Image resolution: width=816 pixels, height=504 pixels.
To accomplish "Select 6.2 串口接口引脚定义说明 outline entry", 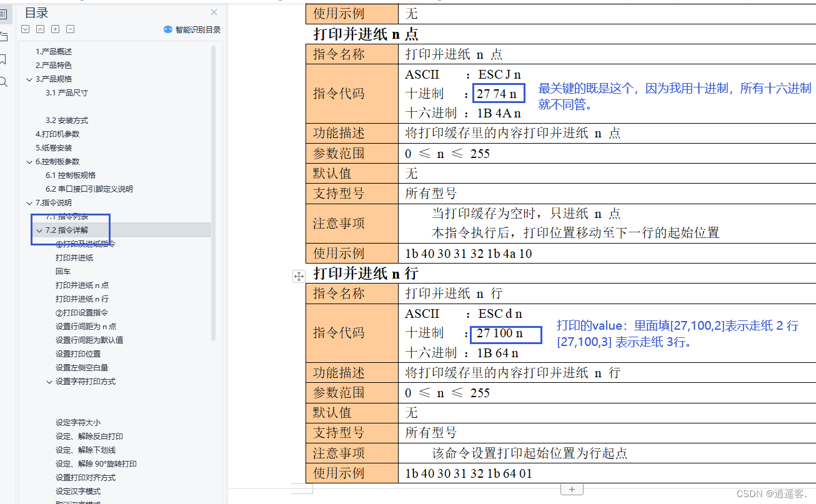I will [89, 189].
